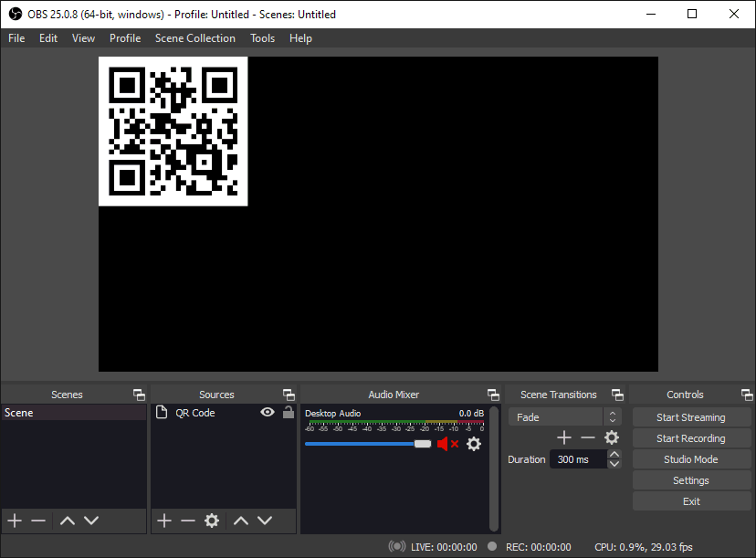This screenshot has height=558, width=756.
Task: Add a new source with the plus icon
Action: [164, 521]
